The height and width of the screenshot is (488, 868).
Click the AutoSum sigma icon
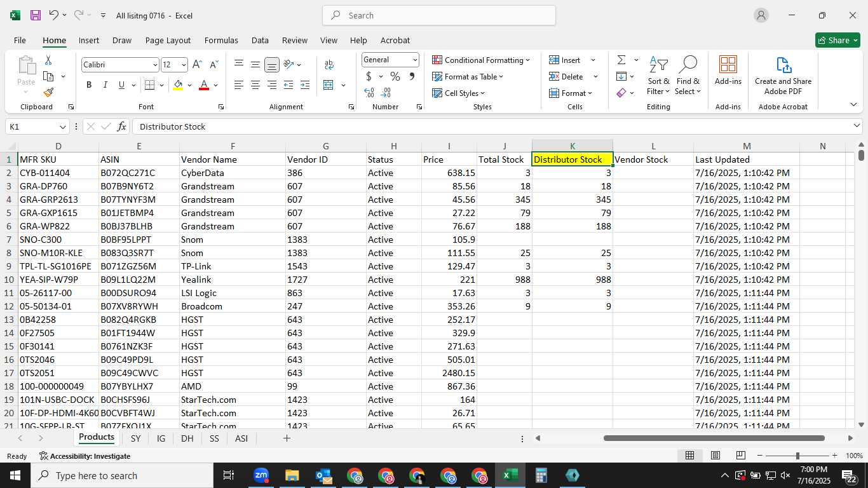coord(621,60)
